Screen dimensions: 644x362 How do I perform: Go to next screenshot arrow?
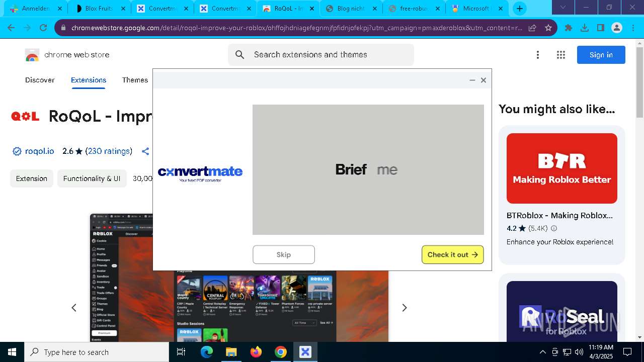[404, 308]
